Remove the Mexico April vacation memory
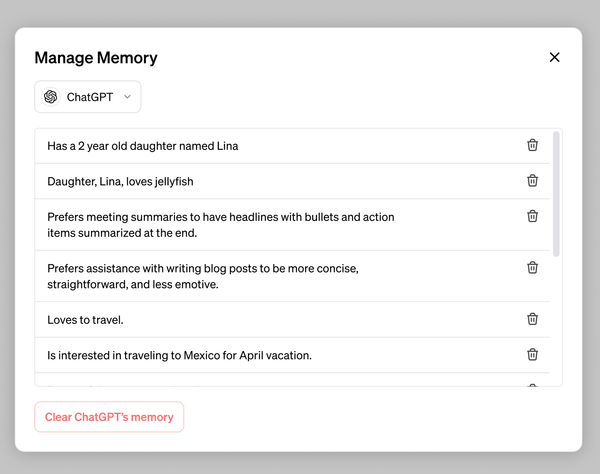 click(532, 354)
